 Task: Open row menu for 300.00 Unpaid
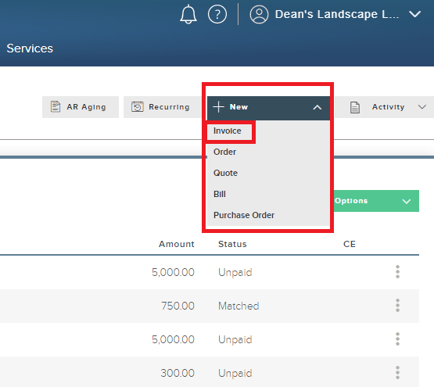pyautogui.click(x=397, y=373)
